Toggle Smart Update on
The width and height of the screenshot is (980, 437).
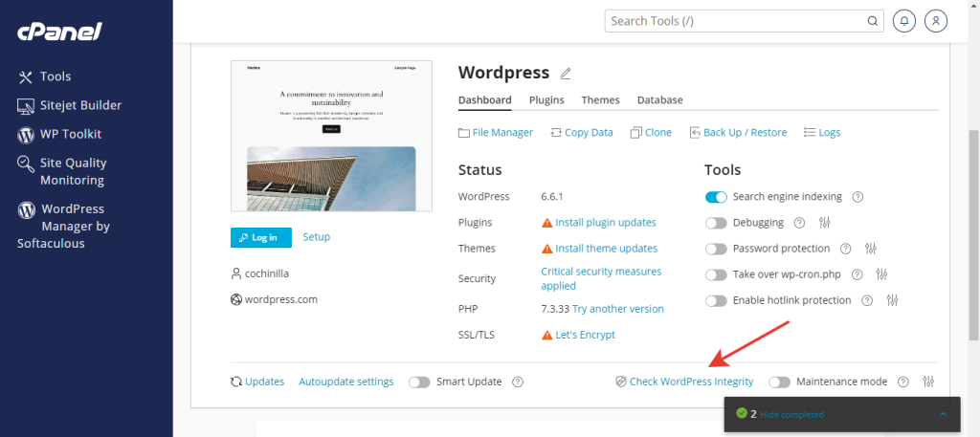[x=419, y=382]
